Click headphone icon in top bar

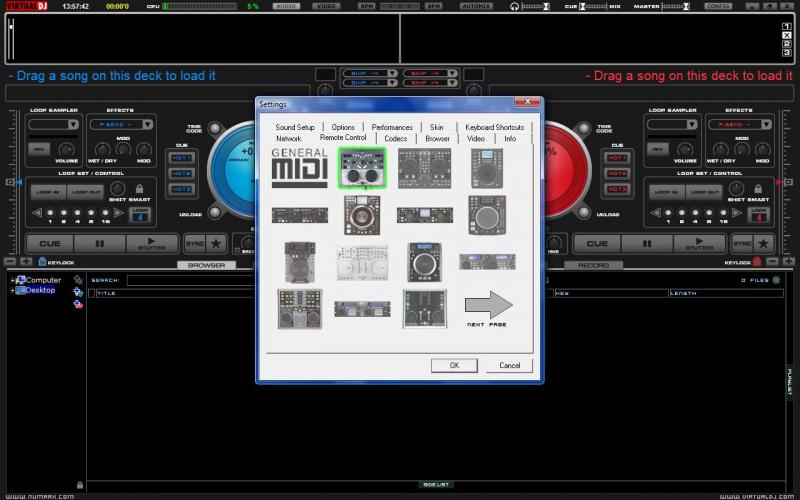coord(514,6)
